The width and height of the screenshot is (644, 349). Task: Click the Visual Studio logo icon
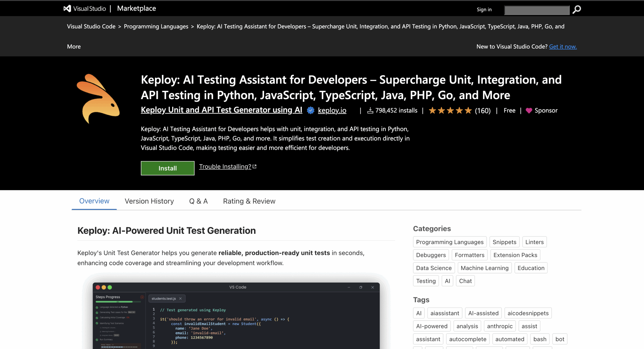point(67,9)
